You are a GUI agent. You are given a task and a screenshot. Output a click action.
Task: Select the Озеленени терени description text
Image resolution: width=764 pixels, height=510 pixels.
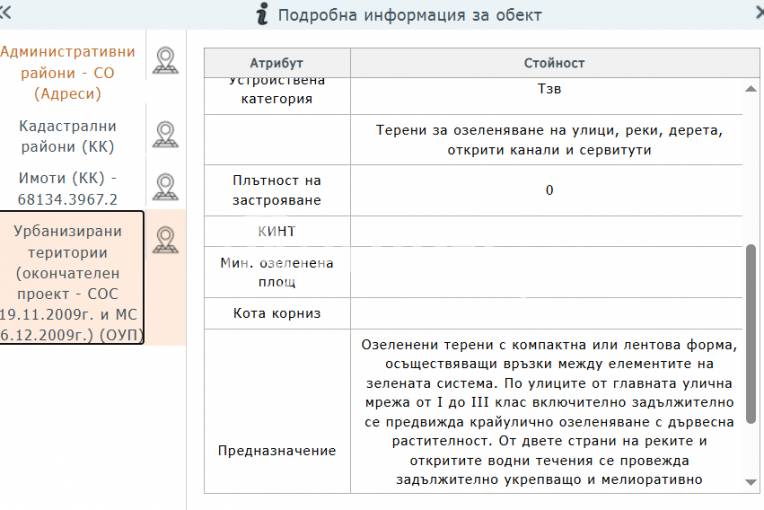[x=549, y=412]
